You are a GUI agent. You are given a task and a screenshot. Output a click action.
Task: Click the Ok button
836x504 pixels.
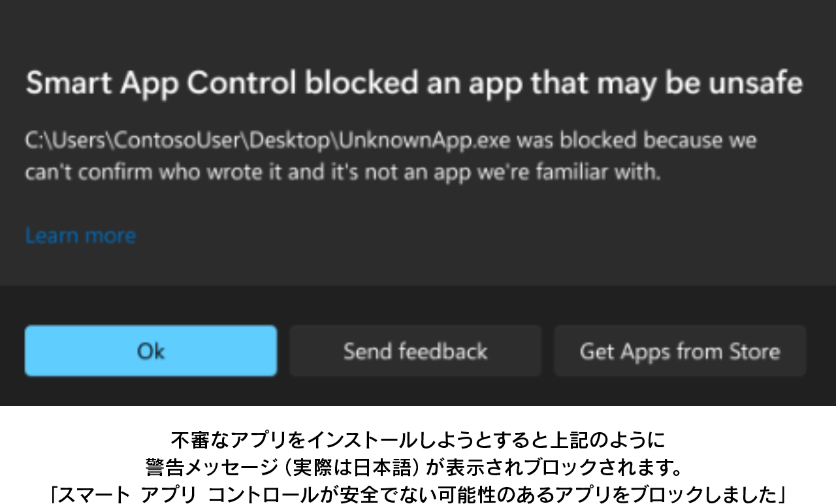click(151, 351)
